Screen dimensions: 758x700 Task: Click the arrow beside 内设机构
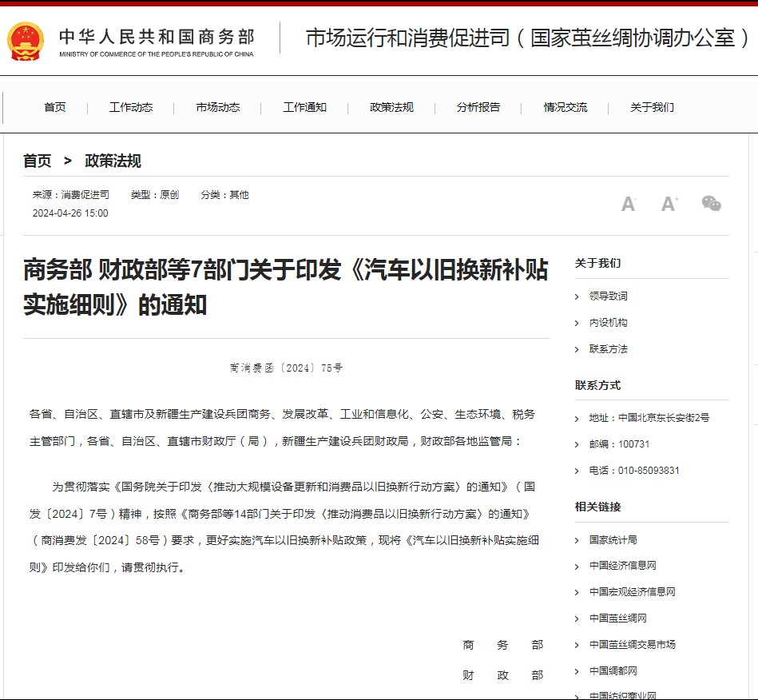pos(577,323)
